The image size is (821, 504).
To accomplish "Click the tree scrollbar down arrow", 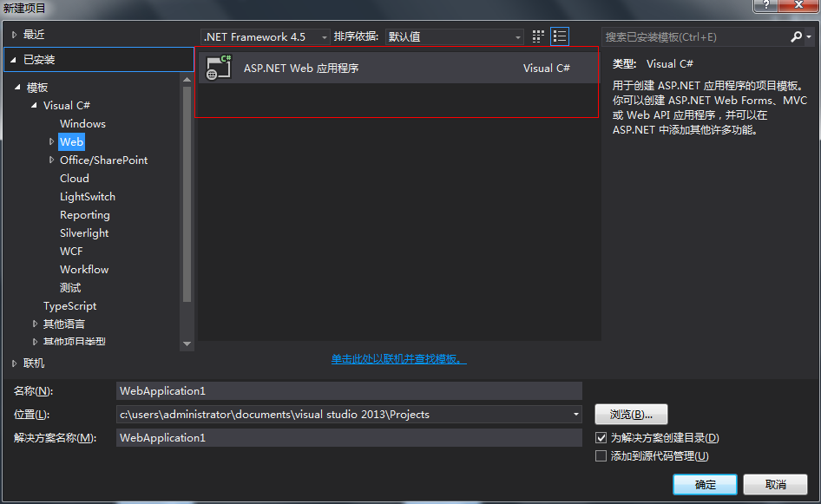I will point(187,344).
